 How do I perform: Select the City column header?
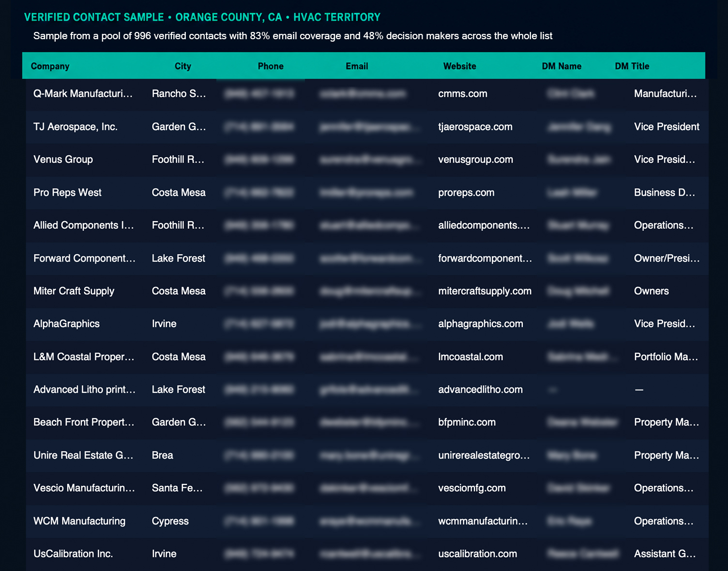click(x=183, y=66)
